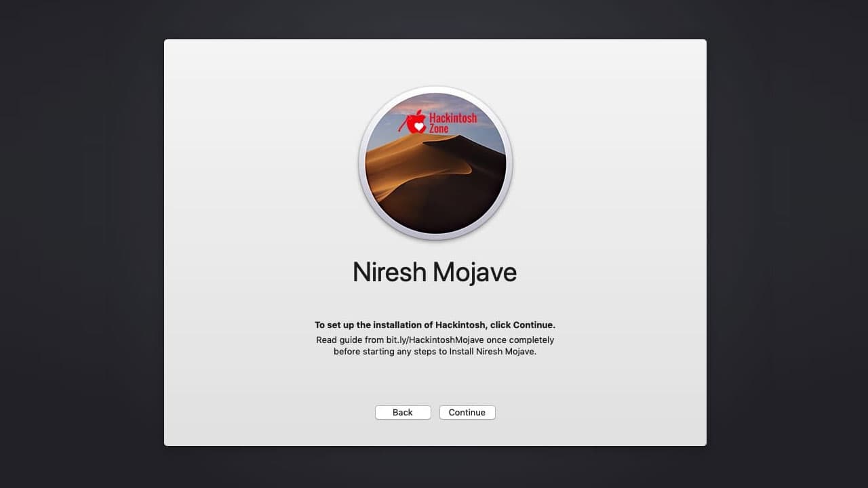Select the red apple heart emblem

coord(415,121)
